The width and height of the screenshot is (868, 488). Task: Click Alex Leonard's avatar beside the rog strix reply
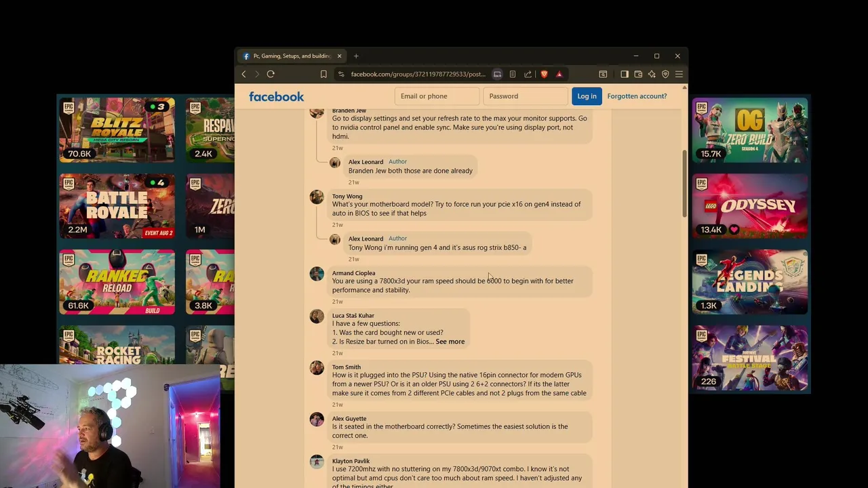tap(335, 239)
